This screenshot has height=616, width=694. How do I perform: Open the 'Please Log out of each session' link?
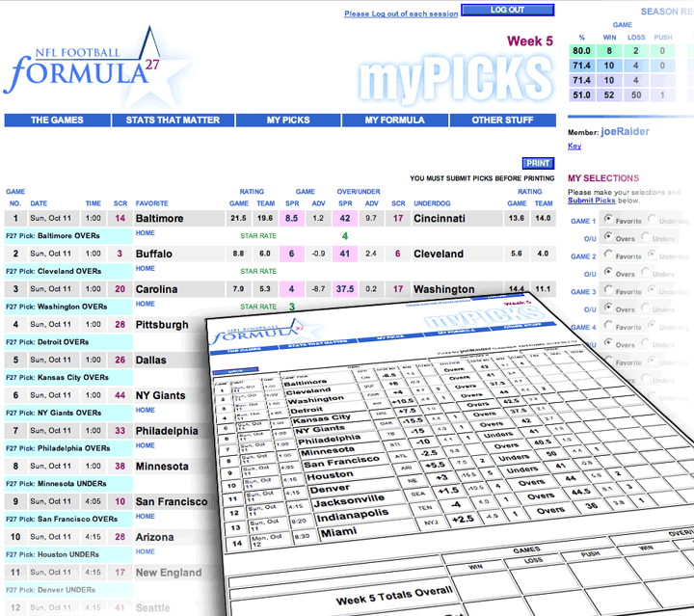click(x=401, y=13)
